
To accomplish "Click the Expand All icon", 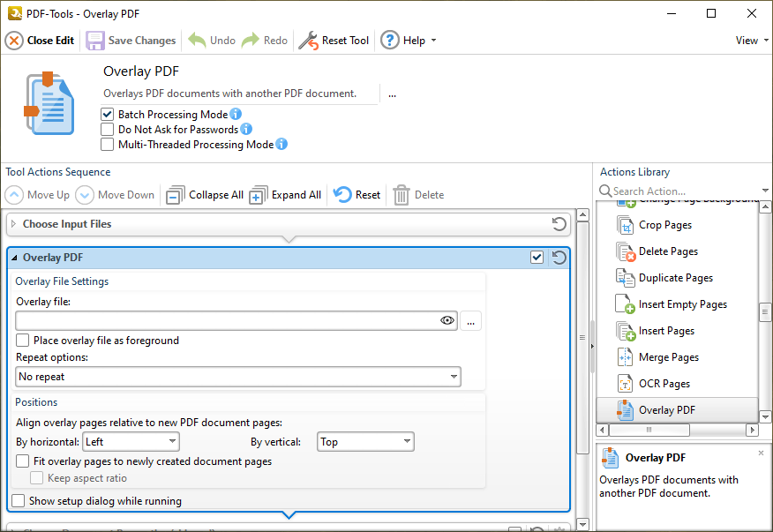I will pos(259,195).
